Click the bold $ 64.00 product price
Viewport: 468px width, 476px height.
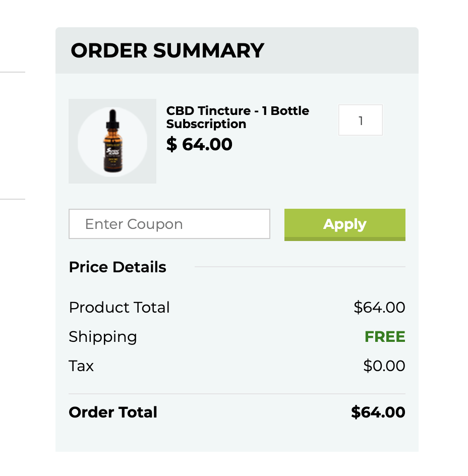199,144
